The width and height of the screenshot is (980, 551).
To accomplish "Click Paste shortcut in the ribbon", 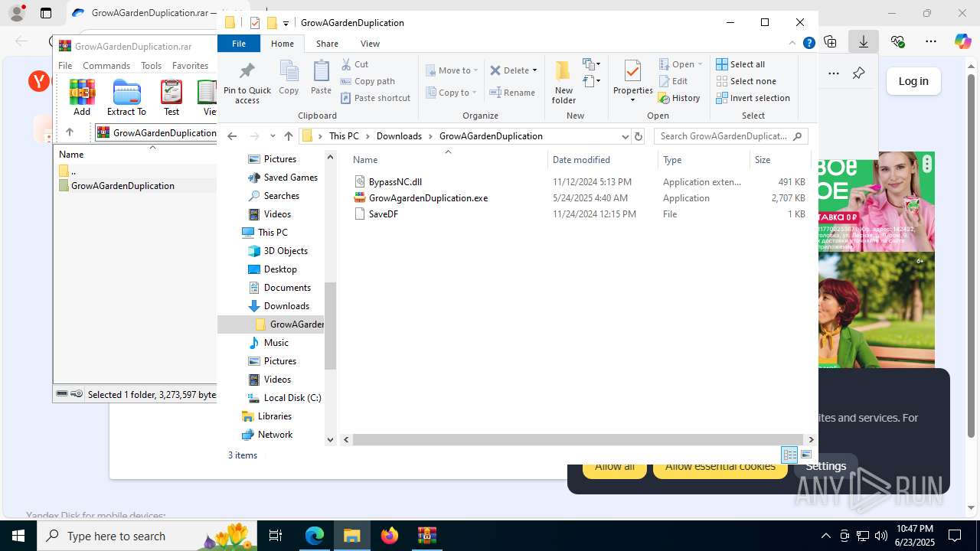I will [x=375, y=98].
